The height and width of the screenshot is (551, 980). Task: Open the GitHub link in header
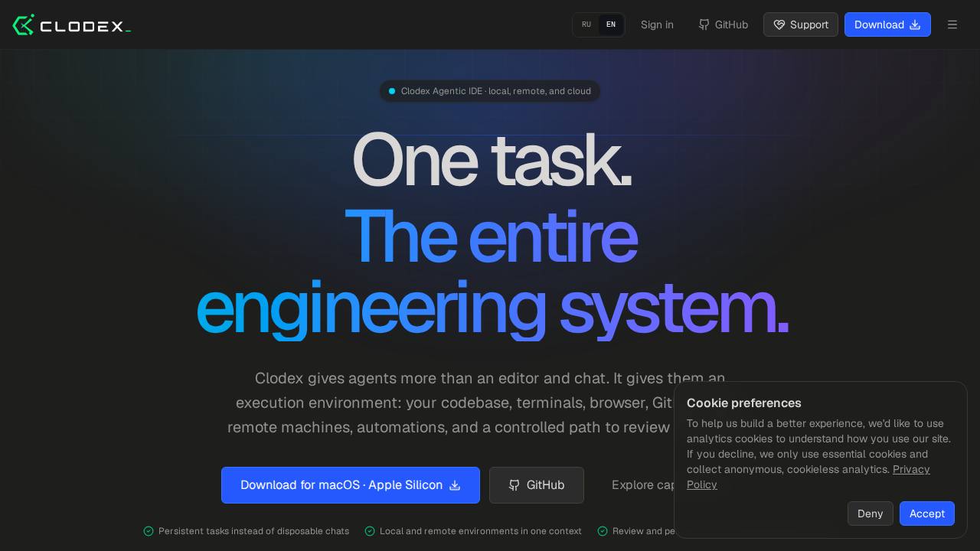[723, 24]
